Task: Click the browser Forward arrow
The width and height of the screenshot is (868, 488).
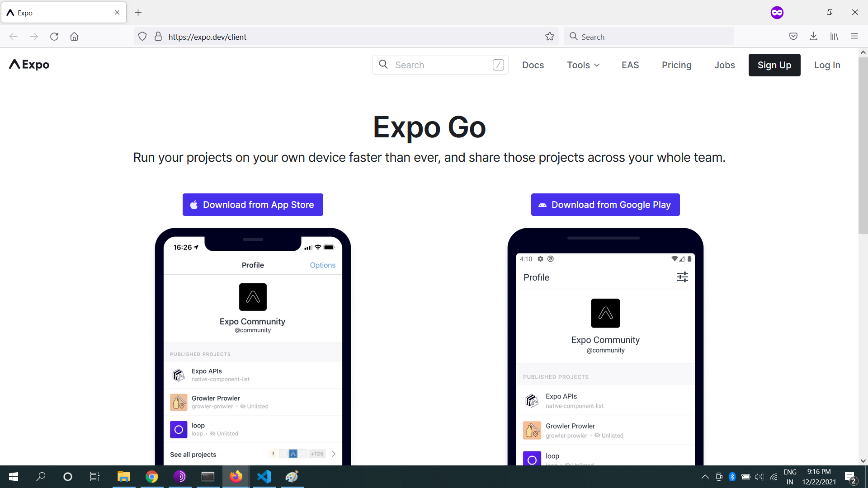Action: click(34, 37)
